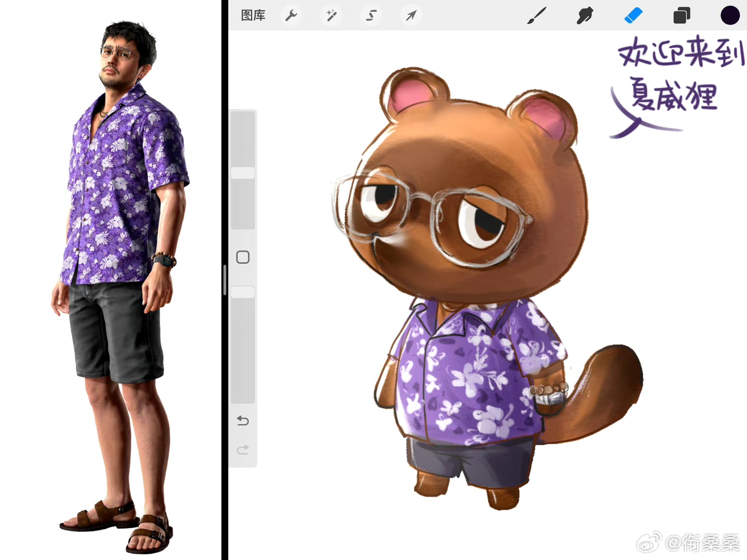This screenshot has height=560, width=747.
Task: Select the Brush tool
Action: click(537, 16)
